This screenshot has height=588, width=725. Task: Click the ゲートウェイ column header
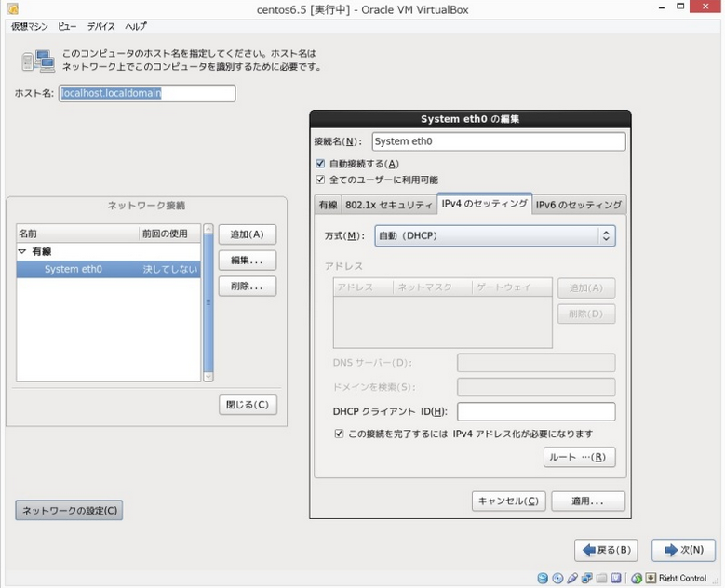click(512, 287)
